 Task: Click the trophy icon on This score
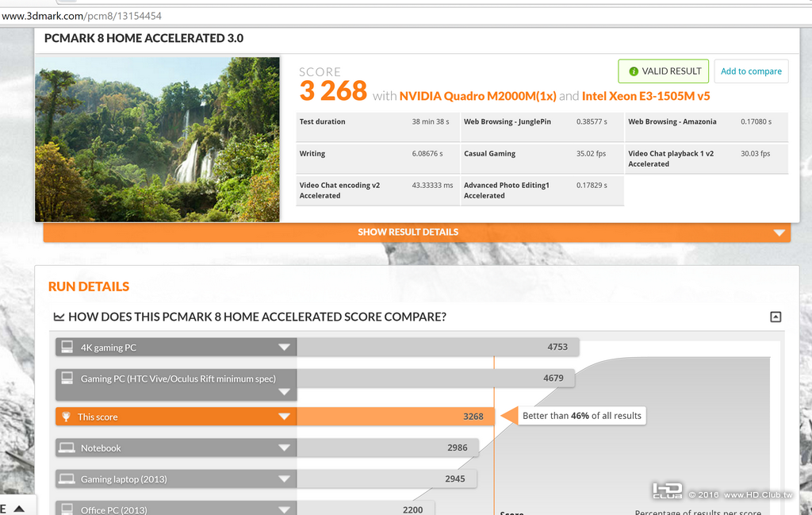[66, 417]
